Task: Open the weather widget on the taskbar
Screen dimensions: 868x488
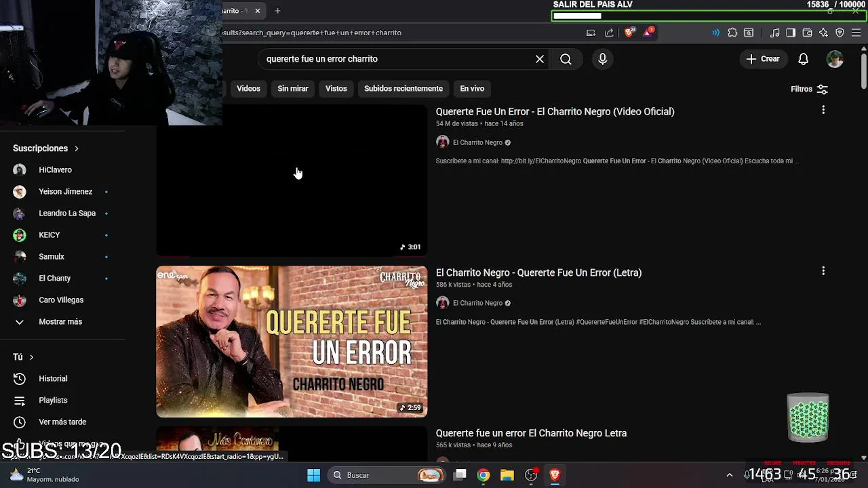Action: point(45,475)
